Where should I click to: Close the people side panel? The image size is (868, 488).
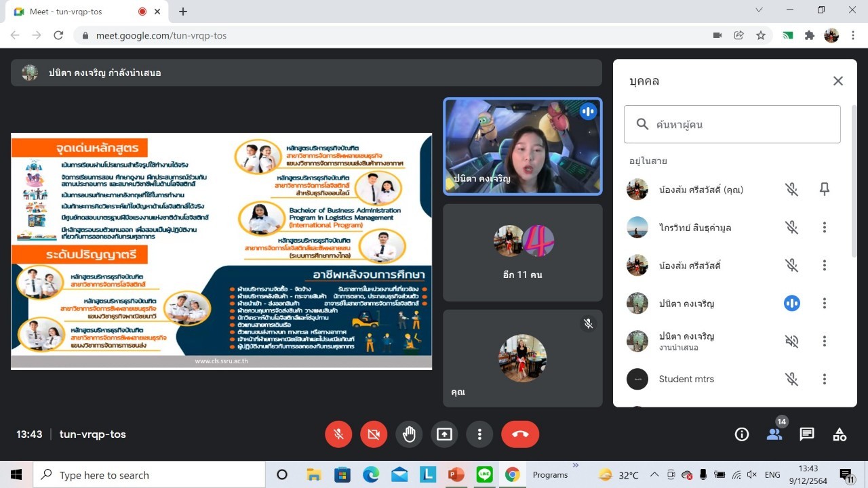(838, 81)
